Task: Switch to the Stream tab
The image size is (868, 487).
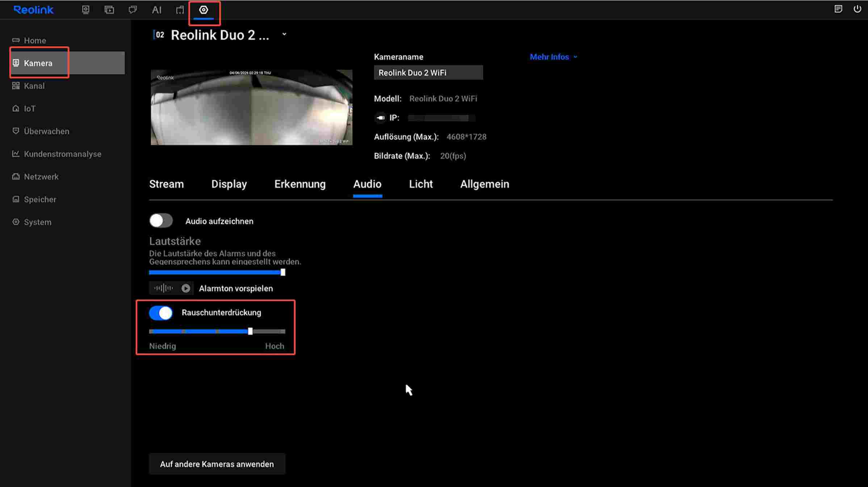Action: pos(166,184)
